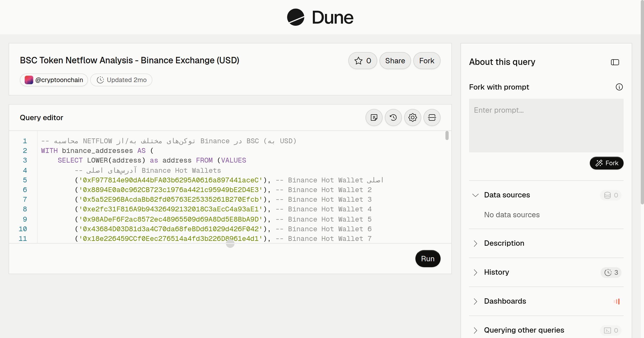
Task: Click the editor resize handle
Action: click(230, 244)
